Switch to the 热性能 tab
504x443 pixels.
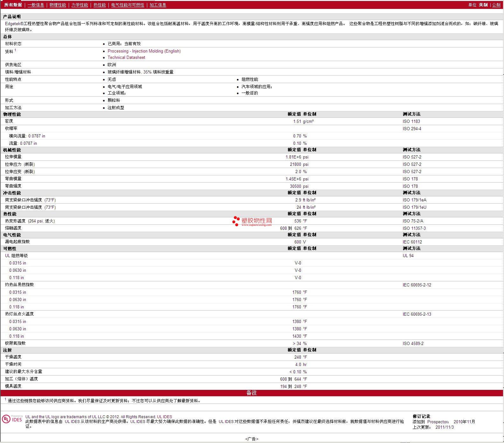pos(100,5)
